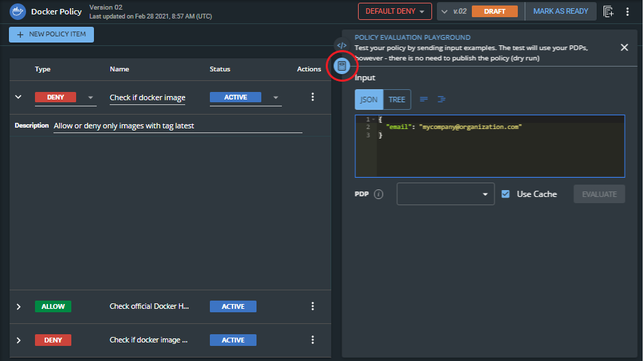Image resolution: width=644 pixels, height=361 pixels.
Task: Edit the name field Check if docker image
Action: pyautogui.click(x=147, y=98)
